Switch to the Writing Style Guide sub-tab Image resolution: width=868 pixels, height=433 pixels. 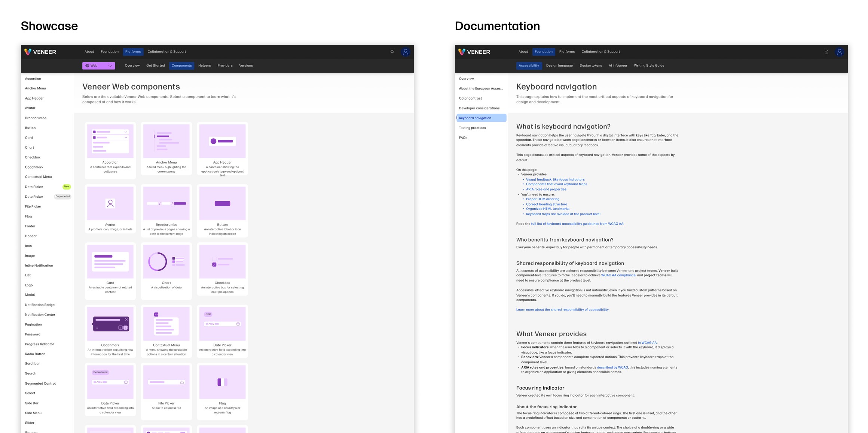(649, 66)
